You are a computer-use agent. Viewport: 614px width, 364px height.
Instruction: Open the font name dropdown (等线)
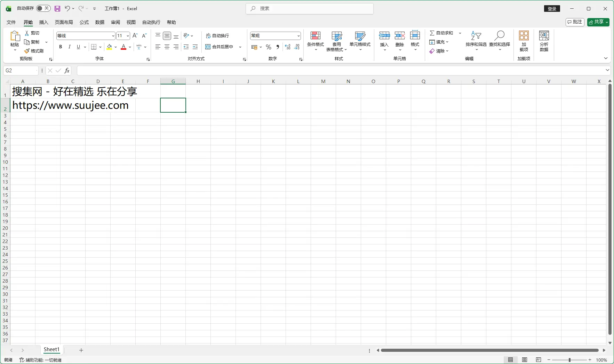[113, 36]
